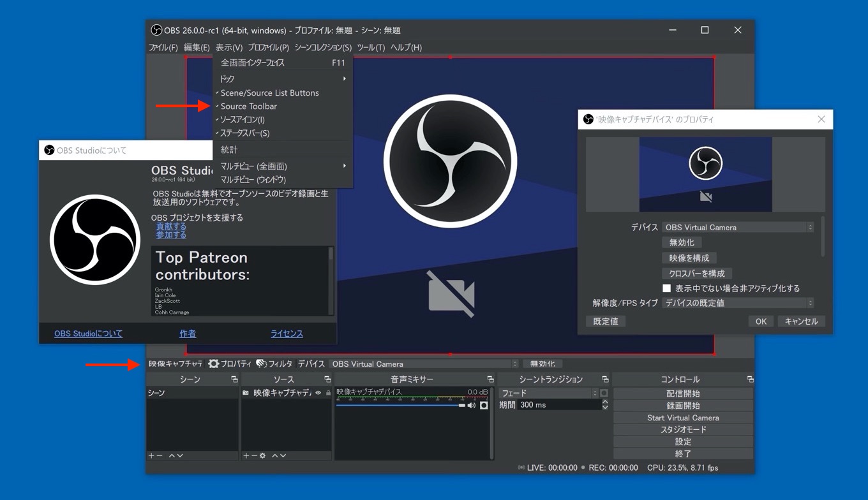Click large OBS logo in About window
The image size is (868, 500).
95,239
